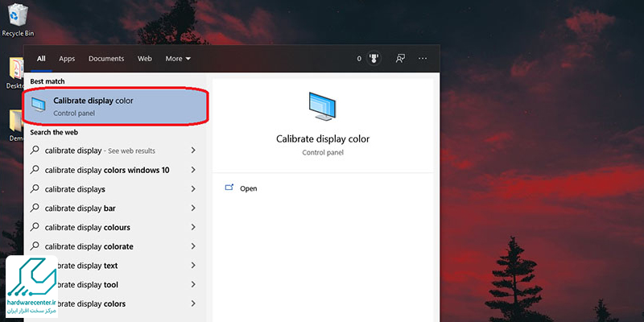Screen dimensions: 644x322
Task: Click magnifier icon beside calibrate displays suggestion
Action: 35,189
